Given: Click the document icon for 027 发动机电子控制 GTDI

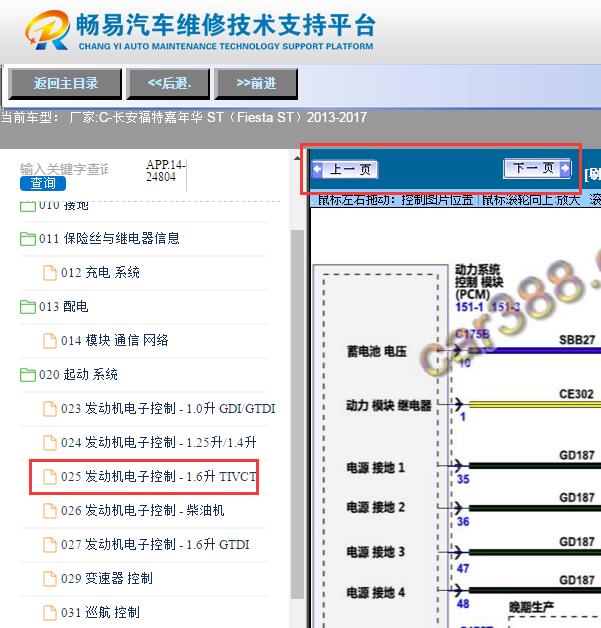Looking at the screenshot, I should point(50,545).
